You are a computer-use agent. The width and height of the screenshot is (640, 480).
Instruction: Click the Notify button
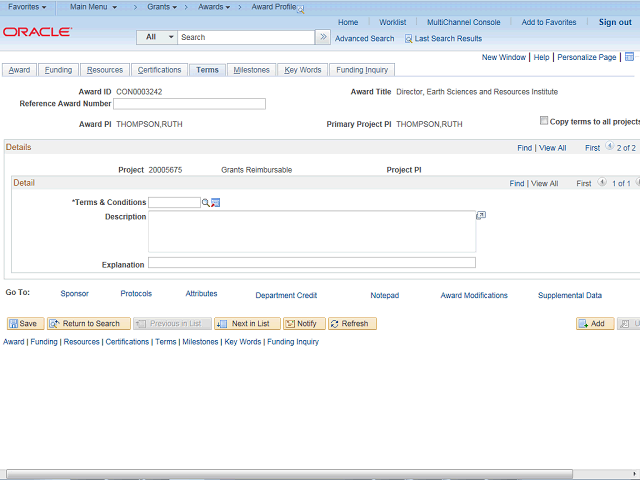[304, 324]
